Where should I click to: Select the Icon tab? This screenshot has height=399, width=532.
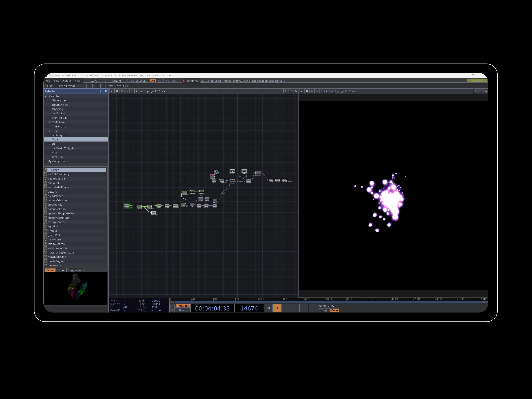(x=50, y=270)
